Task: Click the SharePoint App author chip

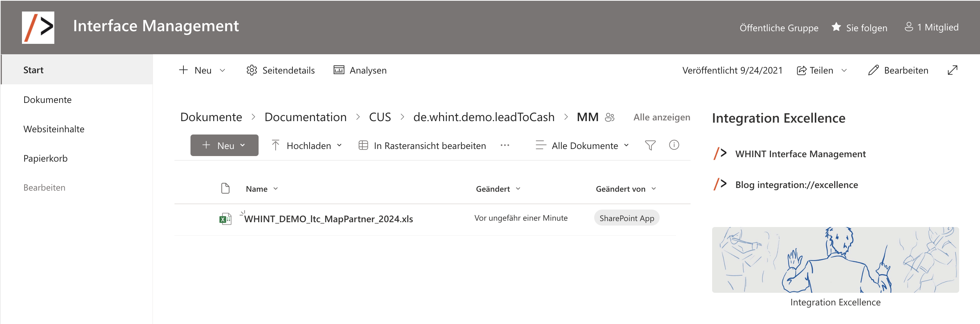Action: point(627,218)
